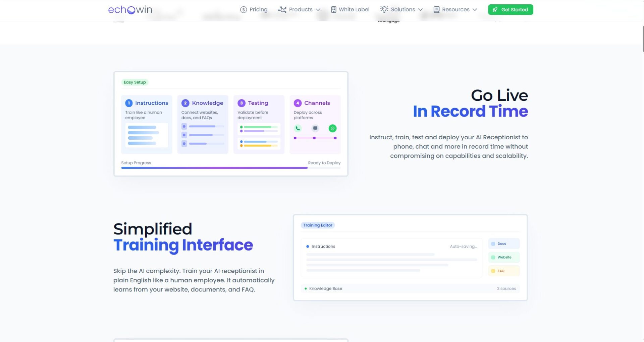Click the Knowledge Base row

(x=410, y=288)
